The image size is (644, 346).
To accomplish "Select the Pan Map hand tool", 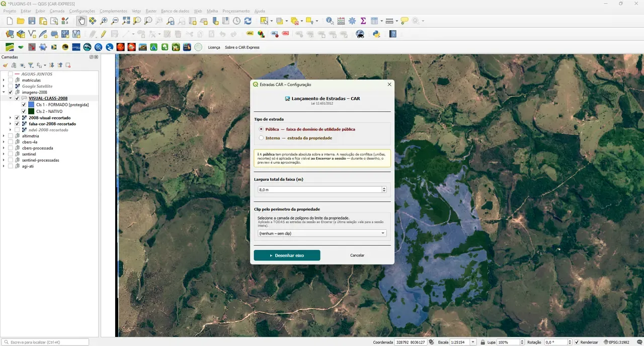I will 82,21.
